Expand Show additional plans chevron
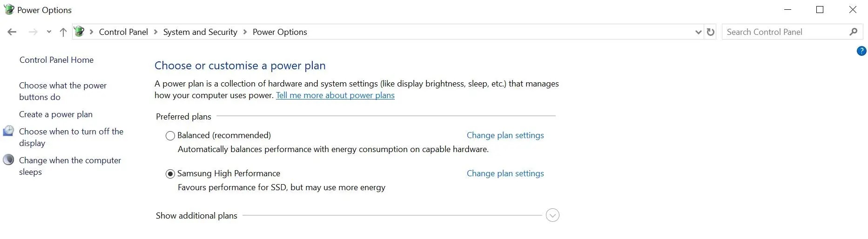Viewport: 868px width, 239px height. [x=552, y=215]
